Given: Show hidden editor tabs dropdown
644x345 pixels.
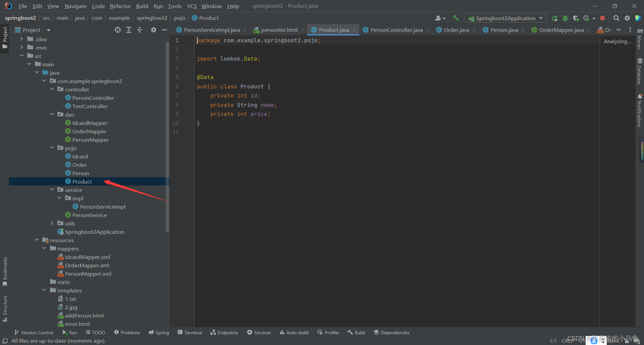Looking at the screenshot, I should coord(619,30).
